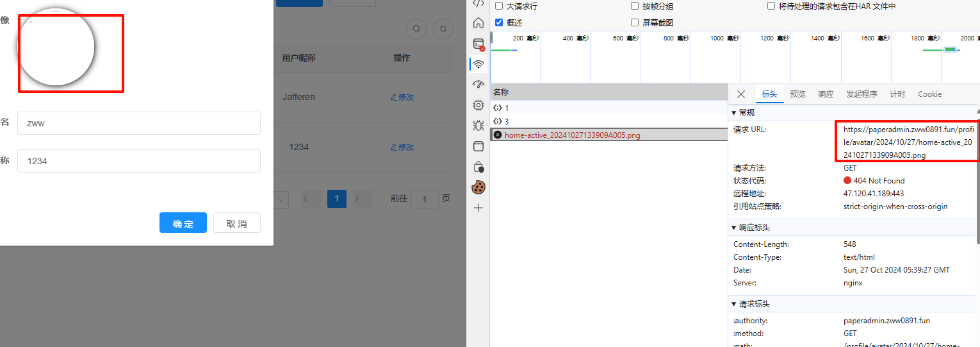Open the cookie editor icon in sidebar
This screenshot has height=347, width=980.
pyautogui.click(x=478, y=187)
